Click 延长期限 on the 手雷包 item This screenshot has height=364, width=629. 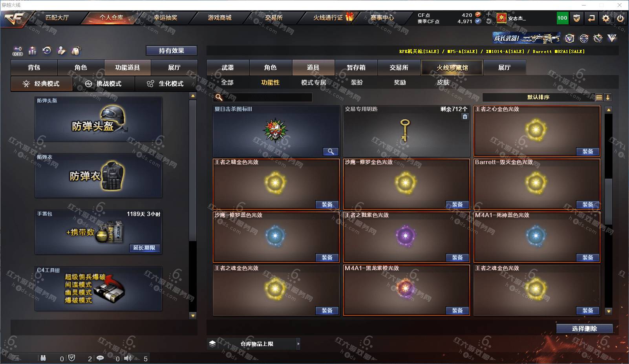[x=144, y=248]
